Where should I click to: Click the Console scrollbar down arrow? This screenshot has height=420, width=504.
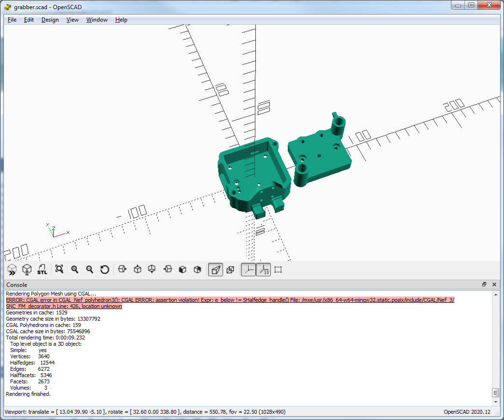(x=495, y=402)
